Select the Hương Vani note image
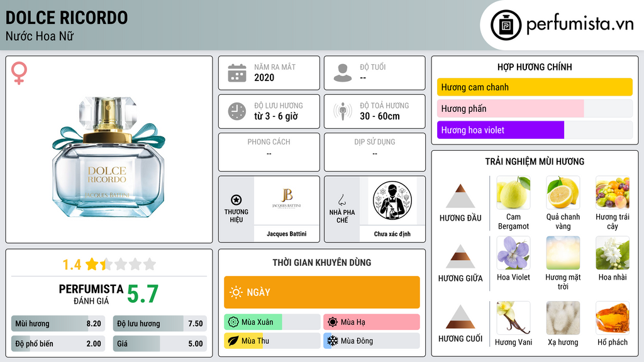The image size is (644, 362). tap(513, 318)
